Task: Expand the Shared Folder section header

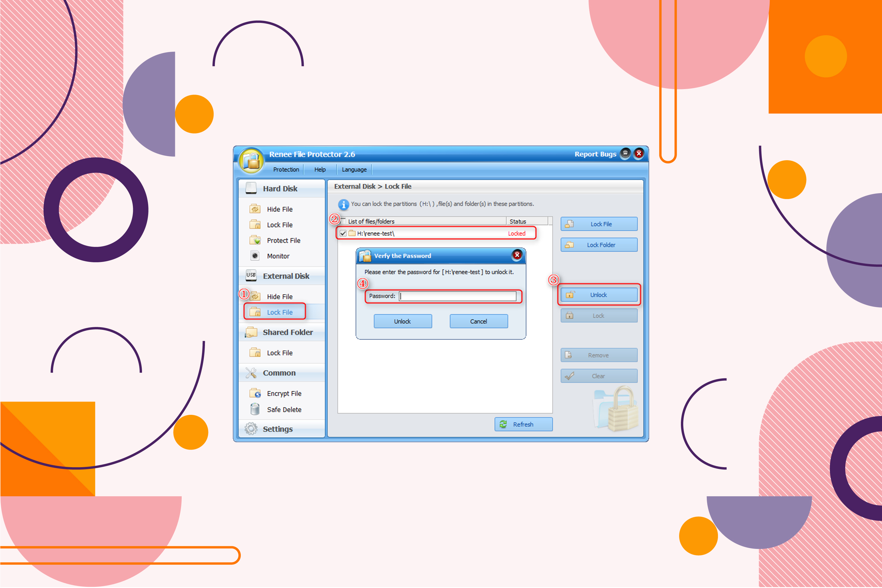Action: click(281, 332)
